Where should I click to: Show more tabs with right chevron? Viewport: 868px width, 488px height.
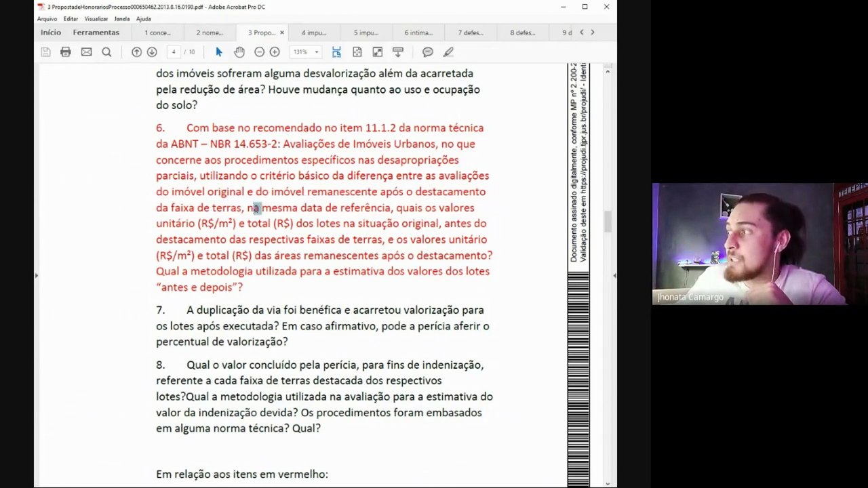pyautogui.click(x=592, y=33)
